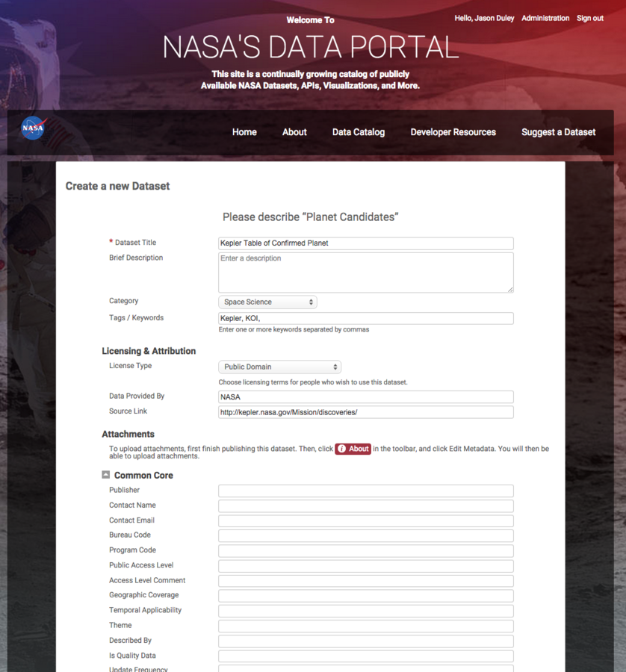This screenshot has height=672, width=626.
Task: Click the Attachments heading
Action: [128, 434]
